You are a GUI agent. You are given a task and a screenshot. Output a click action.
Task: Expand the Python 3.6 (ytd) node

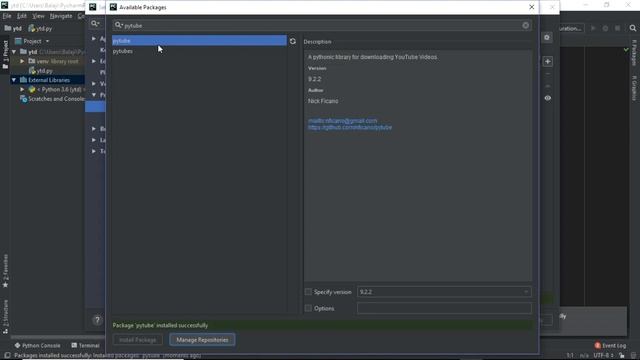22,89
